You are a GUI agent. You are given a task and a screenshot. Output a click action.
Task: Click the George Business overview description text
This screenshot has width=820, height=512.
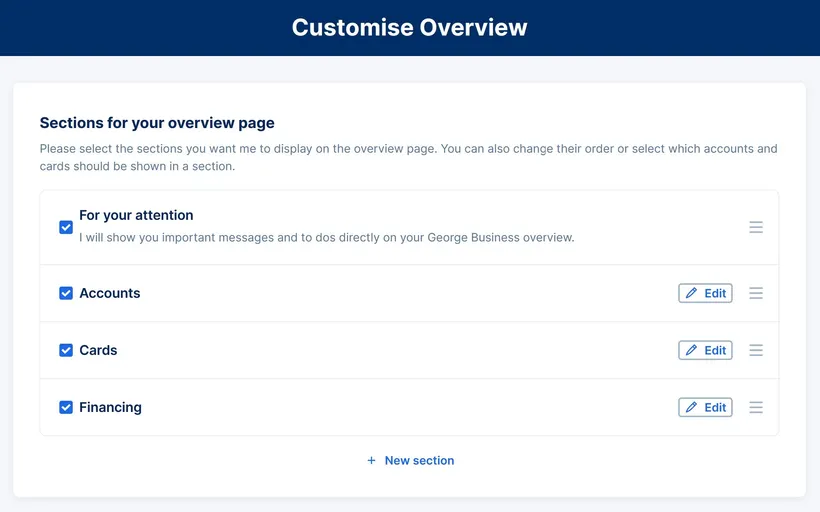point(327,237)
